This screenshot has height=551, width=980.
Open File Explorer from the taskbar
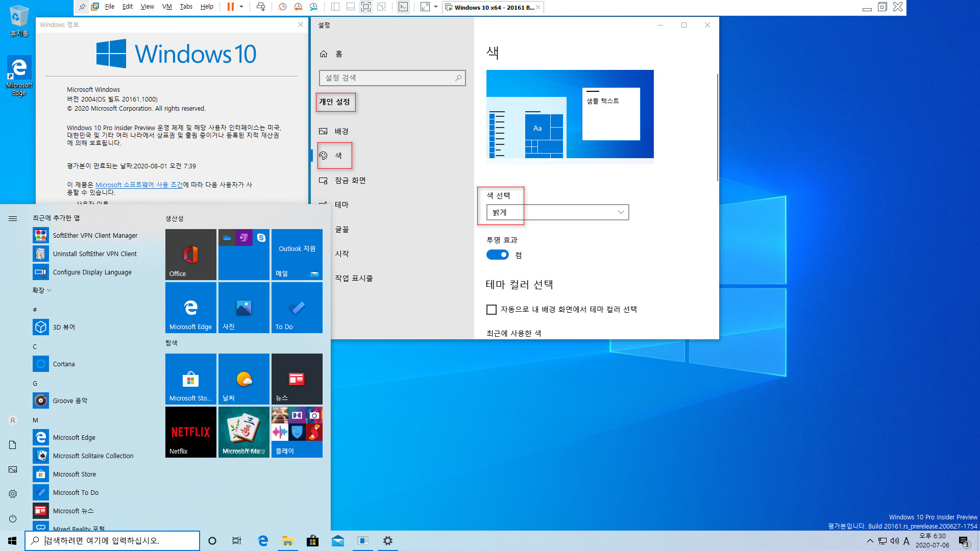coord(287,541)
